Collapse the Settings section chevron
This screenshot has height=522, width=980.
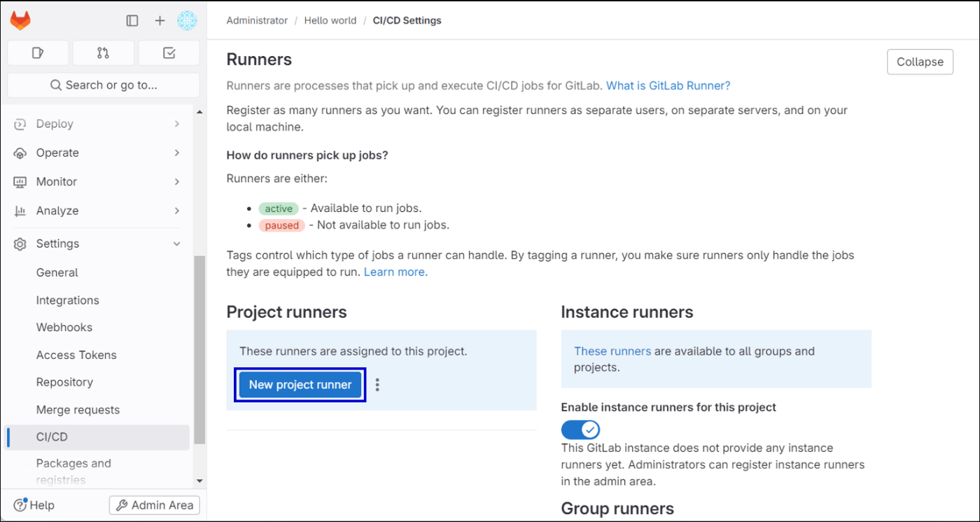tap(176, 244)
